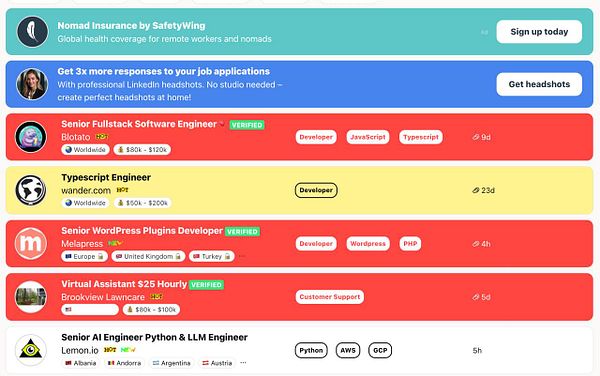Select the Wordpress tag
The height and width of the screenshot is (376, 600).
[x=368, y=244]
